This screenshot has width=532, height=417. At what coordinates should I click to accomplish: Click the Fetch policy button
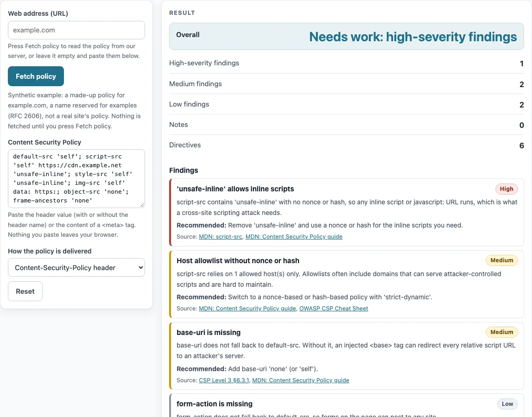(x=36, y=76)
